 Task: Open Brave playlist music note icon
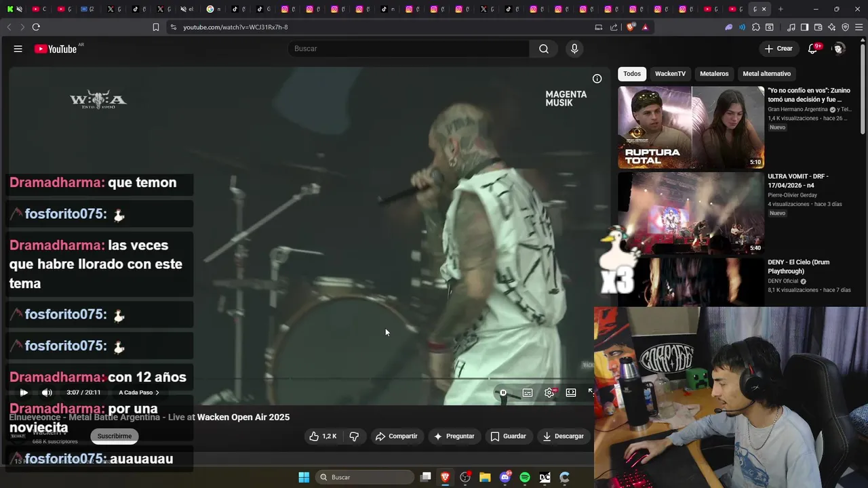791,27
